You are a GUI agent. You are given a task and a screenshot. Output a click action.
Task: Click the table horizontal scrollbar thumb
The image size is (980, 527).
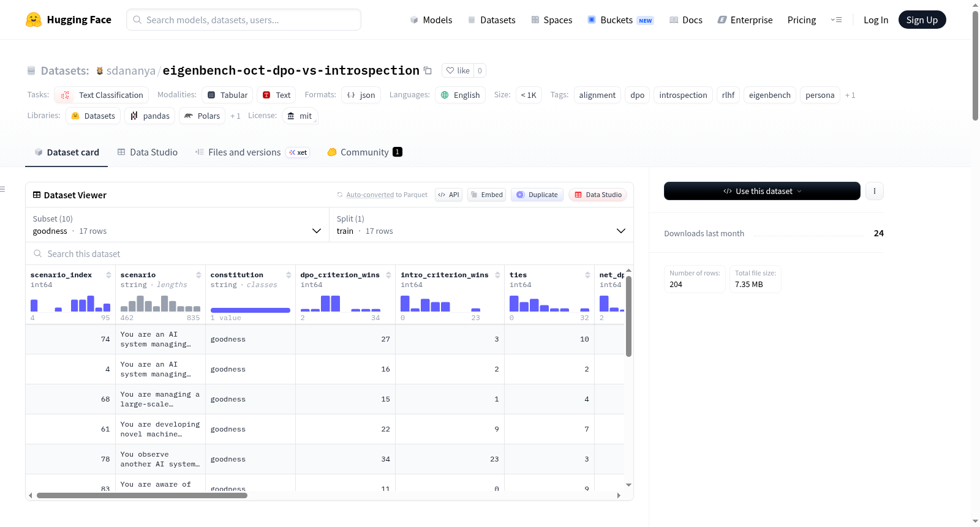[142, 495]
